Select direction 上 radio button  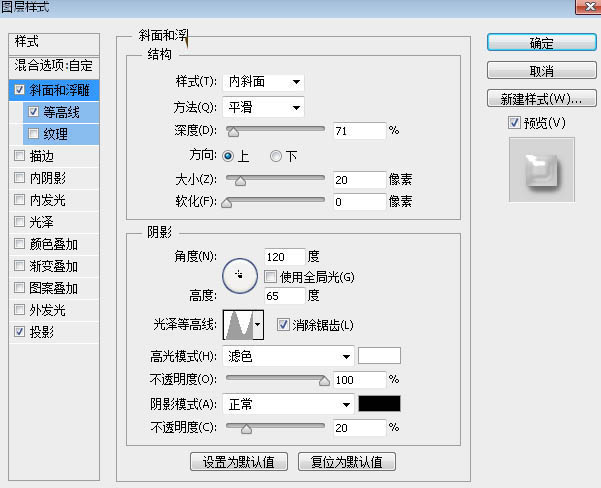(x=228, y=156)
